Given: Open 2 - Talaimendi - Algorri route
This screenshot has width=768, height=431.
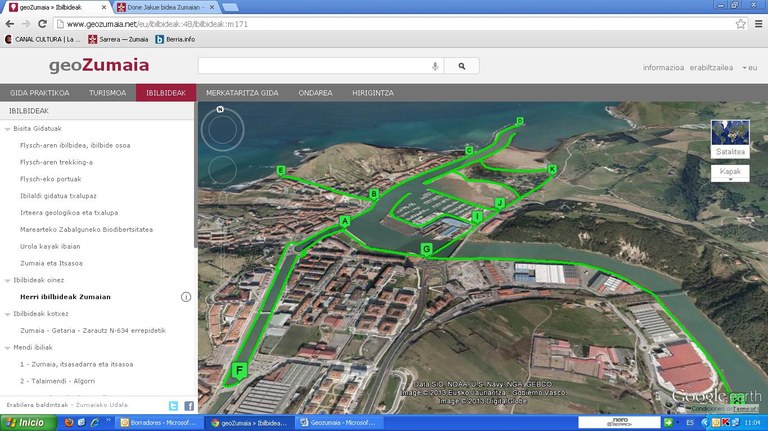Looking at the screenshot, I should point(57,381).
